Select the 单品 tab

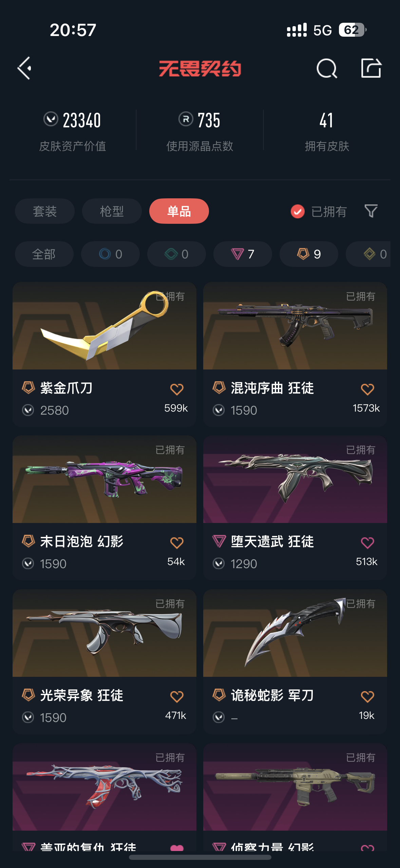pos(179,211)
